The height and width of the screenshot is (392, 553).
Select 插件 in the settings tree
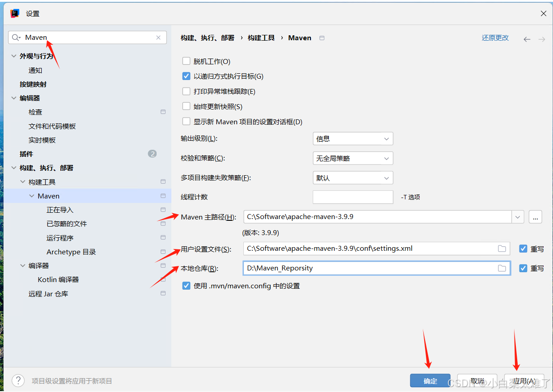pos(26,154)
